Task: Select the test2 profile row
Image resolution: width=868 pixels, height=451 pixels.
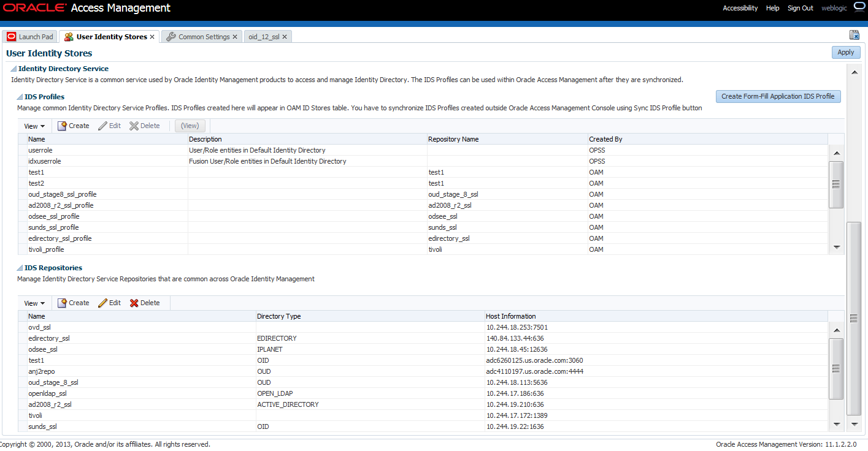Action: pos(423,183)
